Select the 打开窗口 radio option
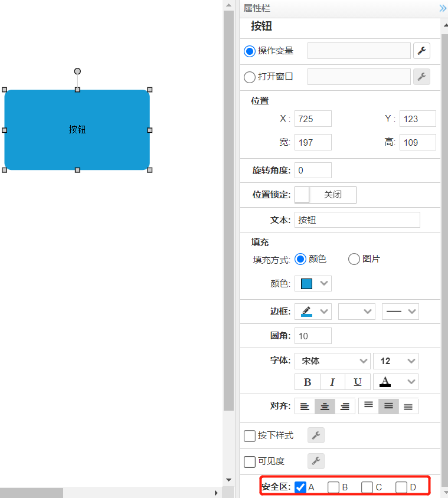 pos(250,77)
